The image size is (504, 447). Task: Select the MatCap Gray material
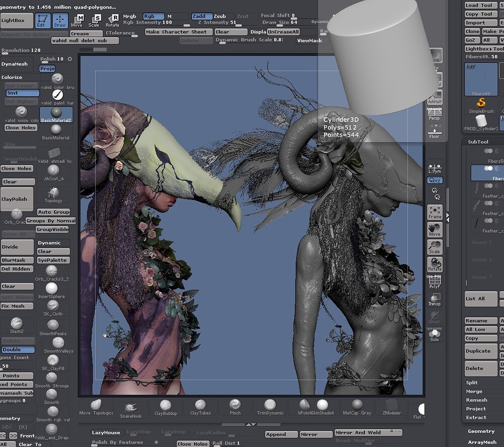click(357, 407)
